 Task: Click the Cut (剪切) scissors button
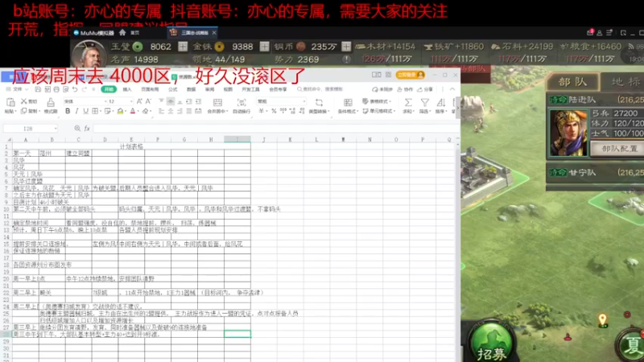pos(29,101)
